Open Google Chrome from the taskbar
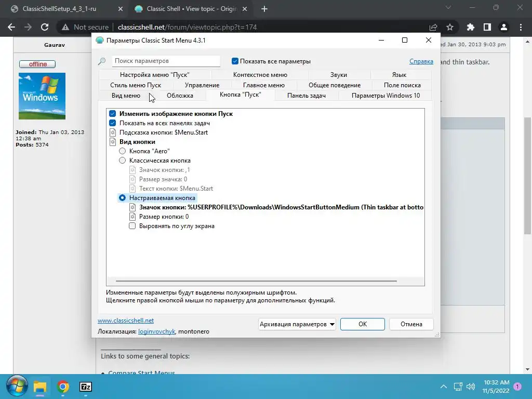 pyautogui.click(x=63, y=387)
